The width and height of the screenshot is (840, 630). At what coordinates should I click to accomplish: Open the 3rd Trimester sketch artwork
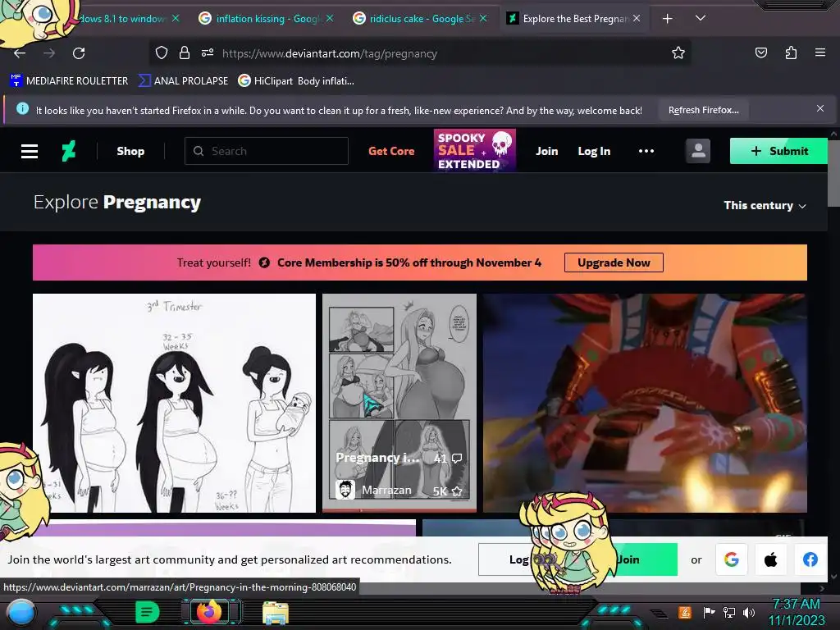tap(174, 403)
